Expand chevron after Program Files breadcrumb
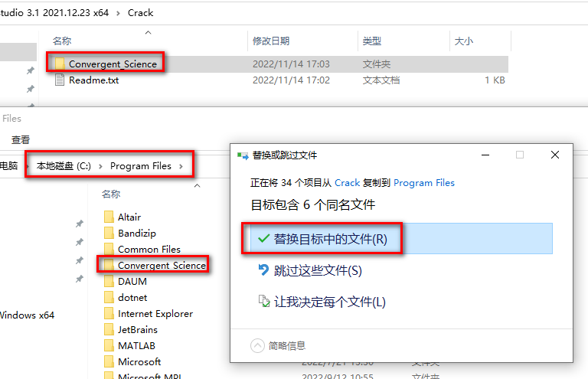Viewport: 588px width, 379px height. (x=181, y=166)
